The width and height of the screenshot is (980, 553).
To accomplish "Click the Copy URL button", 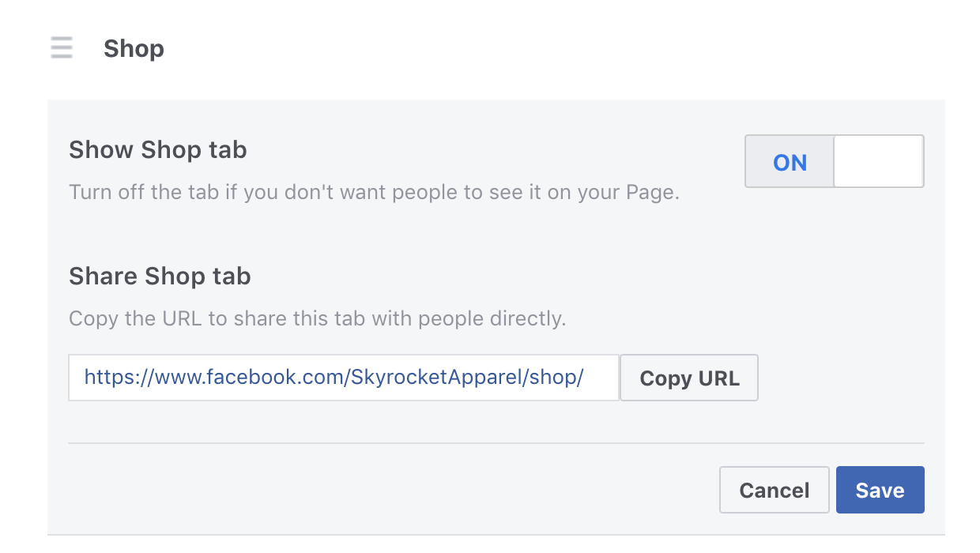I will click(x=688, y=378).
